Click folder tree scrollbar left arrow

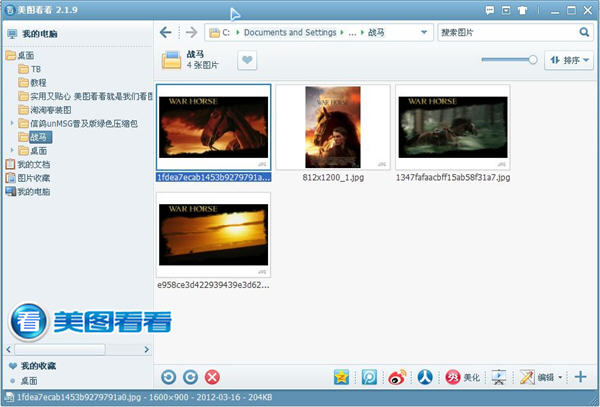9,349
